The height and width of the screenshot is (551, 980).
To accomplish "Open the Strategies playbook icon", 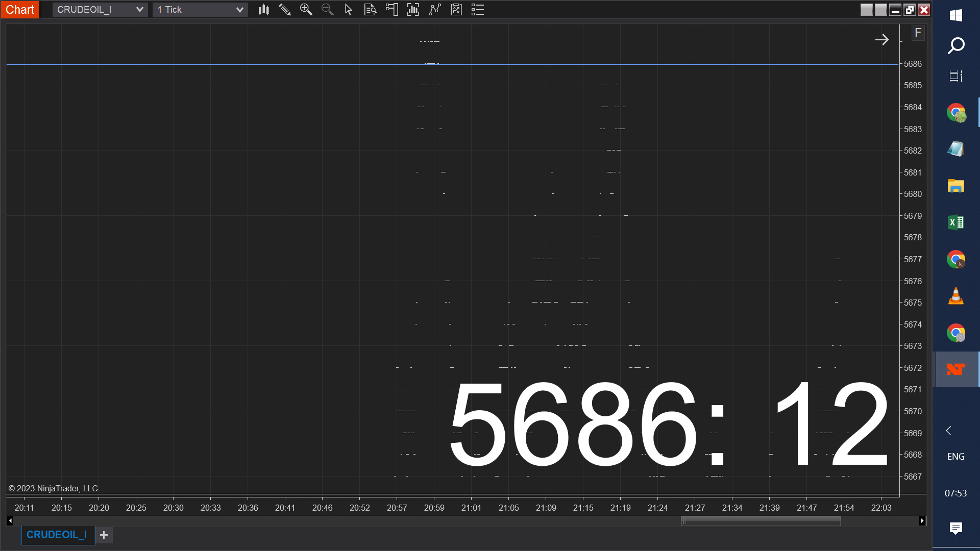I will [x=456, y=10].
